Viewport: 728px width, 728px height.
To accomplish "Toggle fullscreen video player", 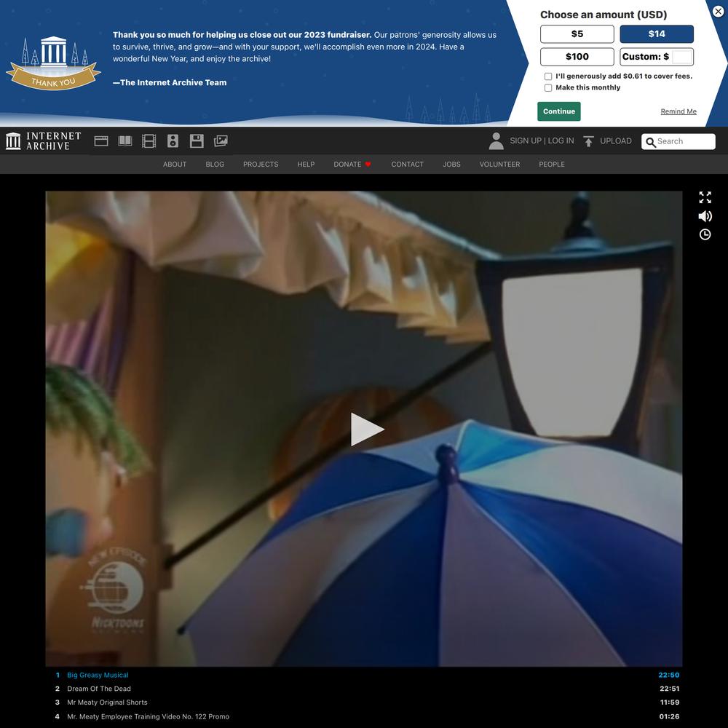I will (x=705, y=197).
